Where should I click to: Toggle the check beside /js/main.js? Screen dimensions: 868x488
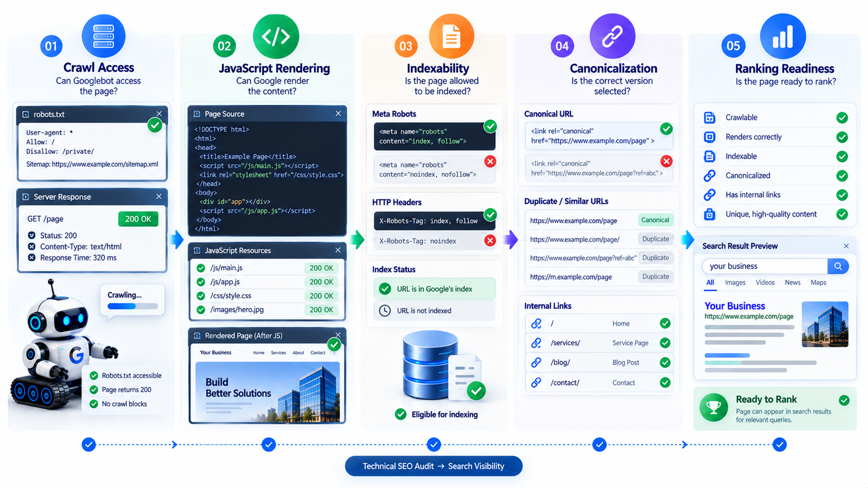point(201,268)
